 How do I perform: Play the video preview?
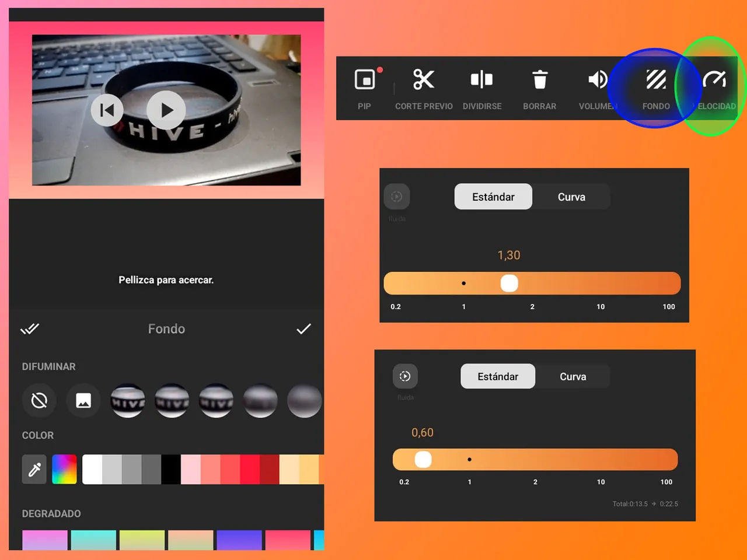click(x=166, y=110)
